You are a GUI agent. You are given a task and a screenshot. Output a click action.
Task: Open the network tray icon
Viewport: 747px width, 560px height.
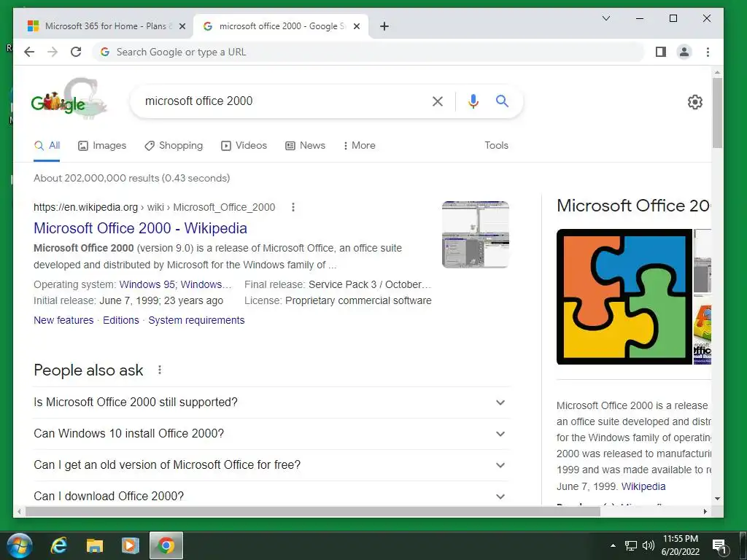(x=631, y=545)
